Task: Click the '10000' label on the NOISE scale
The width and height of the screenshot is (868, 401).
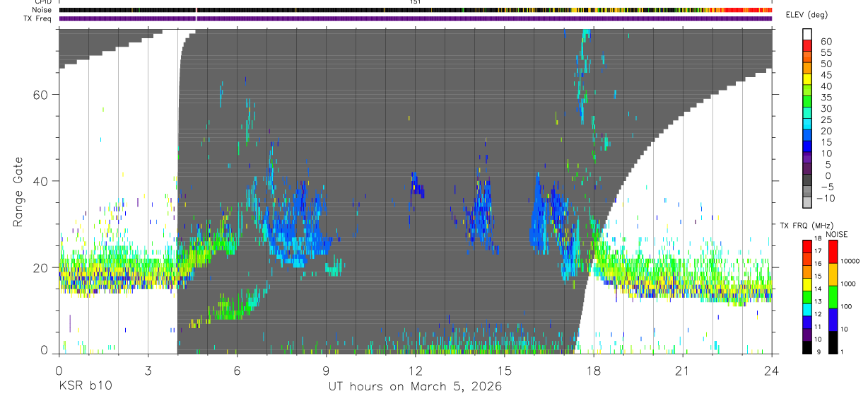Action: 850,261
